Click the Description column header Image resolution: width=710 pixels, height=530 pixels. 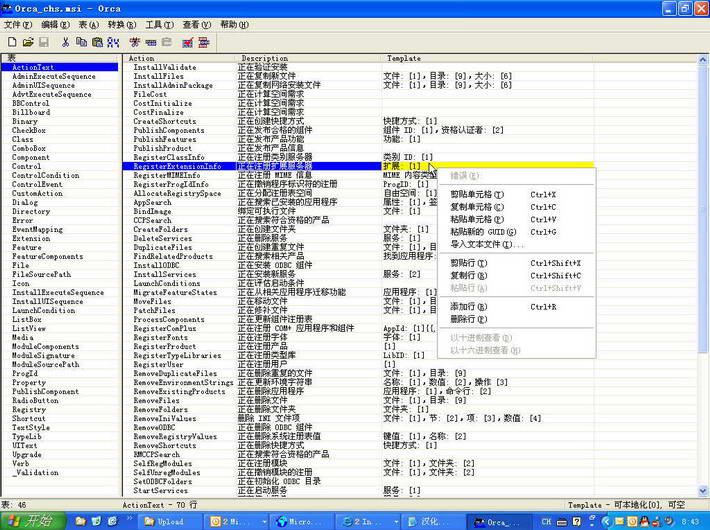tap(308, 58)
